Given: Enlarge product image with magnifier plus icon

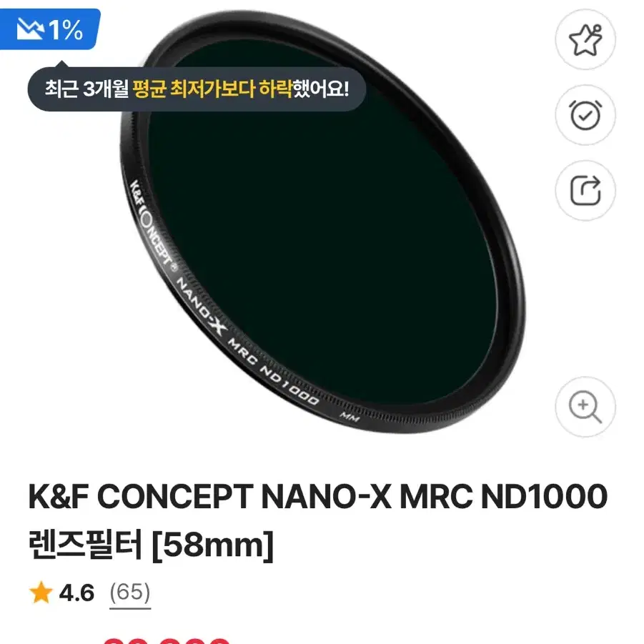Looking at the screenshot, I should (x=585, y=406).
